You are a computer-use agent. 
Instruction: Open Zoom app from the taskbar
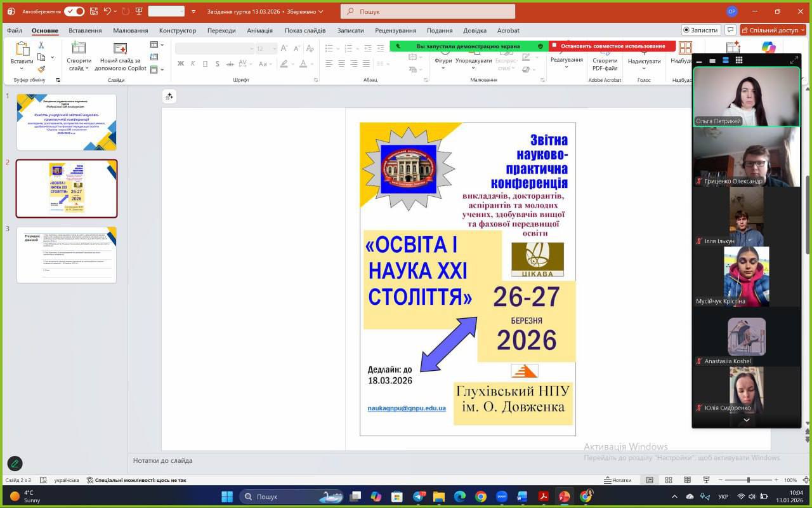501,497
